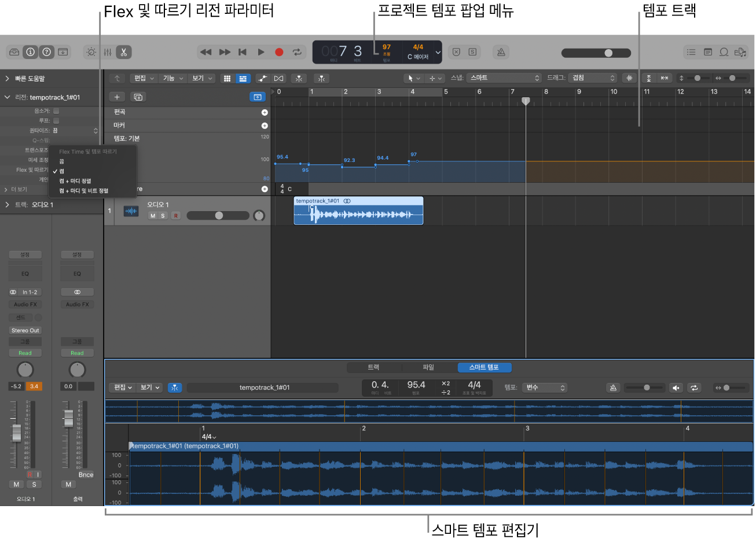Image resolution: width=756 pixels, height=546 pixels.
Task: Click the Replace mode icon beside the LCD
Action: point(456,52)
